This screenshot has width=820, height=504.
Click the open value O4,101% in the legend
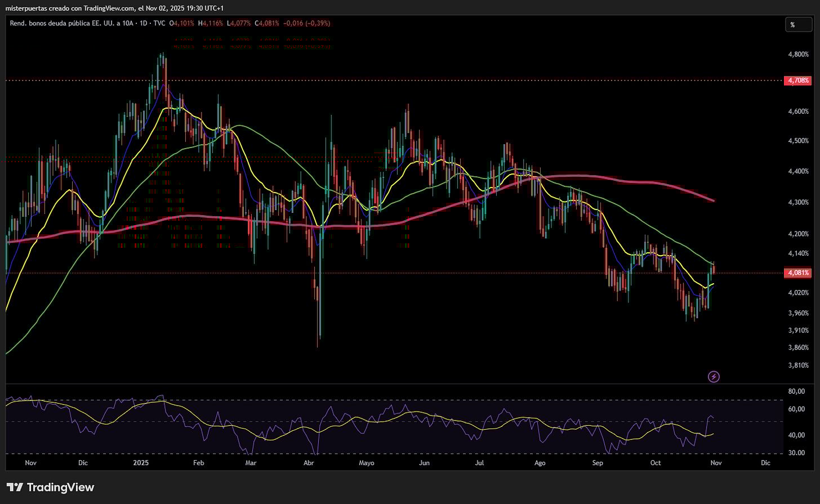185,23
